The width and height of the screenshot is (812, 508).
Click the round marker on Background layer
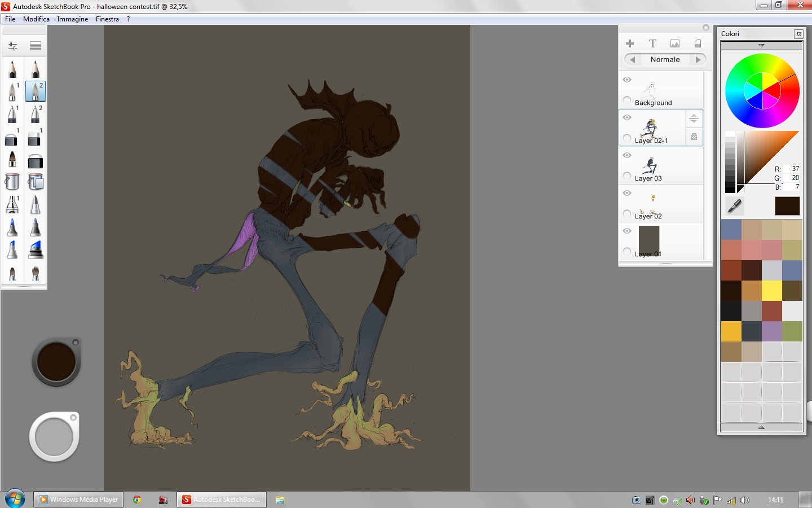tap(627, 100)
